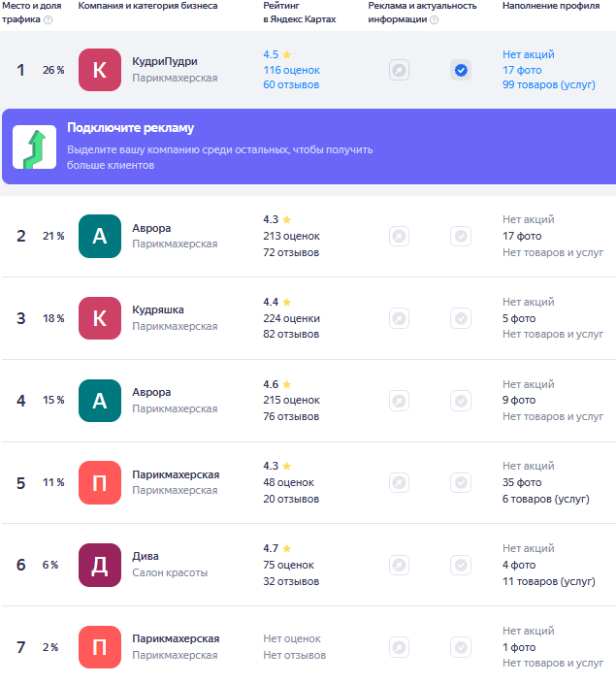This screenshot has width=616, height=684.
Task: Click the advertising icon in row 7
Action: (399, 647)
